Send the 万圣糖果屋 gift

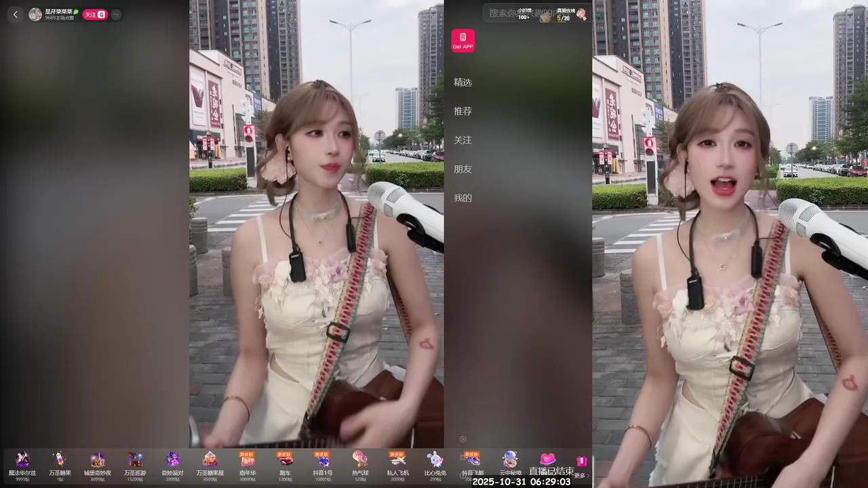[x=210, y=466]
